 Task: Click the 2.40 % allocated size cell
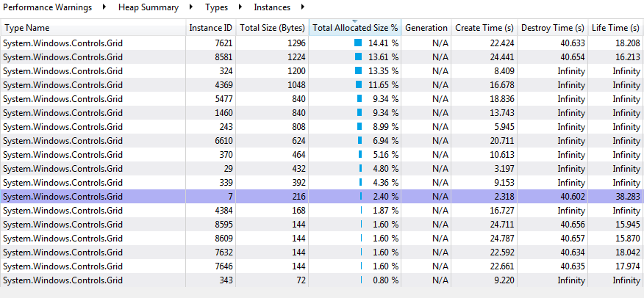pos(355,197)
